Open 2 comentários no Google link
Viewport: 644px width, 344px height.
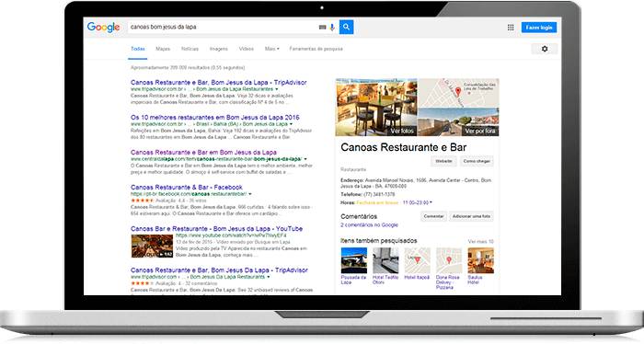point(369,225)
